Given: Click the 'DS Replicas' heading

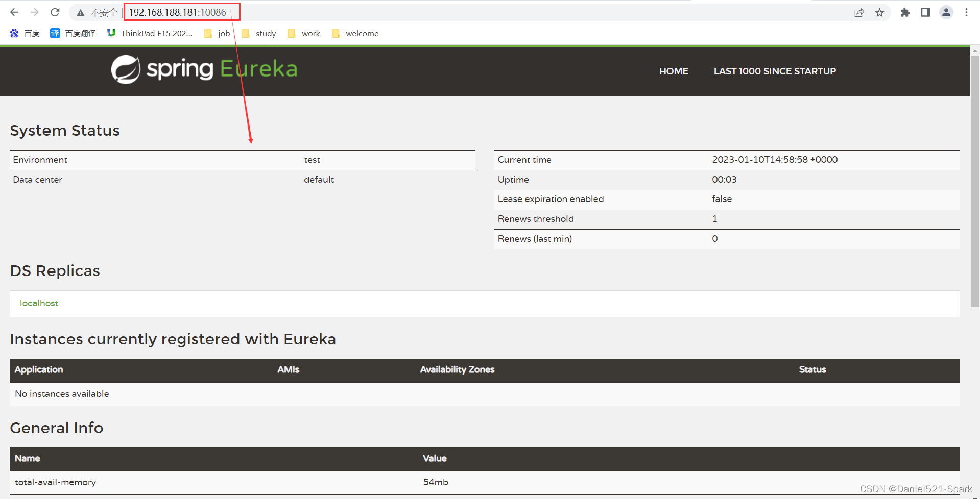Looking at the screenshot, I should coord(55,271).
